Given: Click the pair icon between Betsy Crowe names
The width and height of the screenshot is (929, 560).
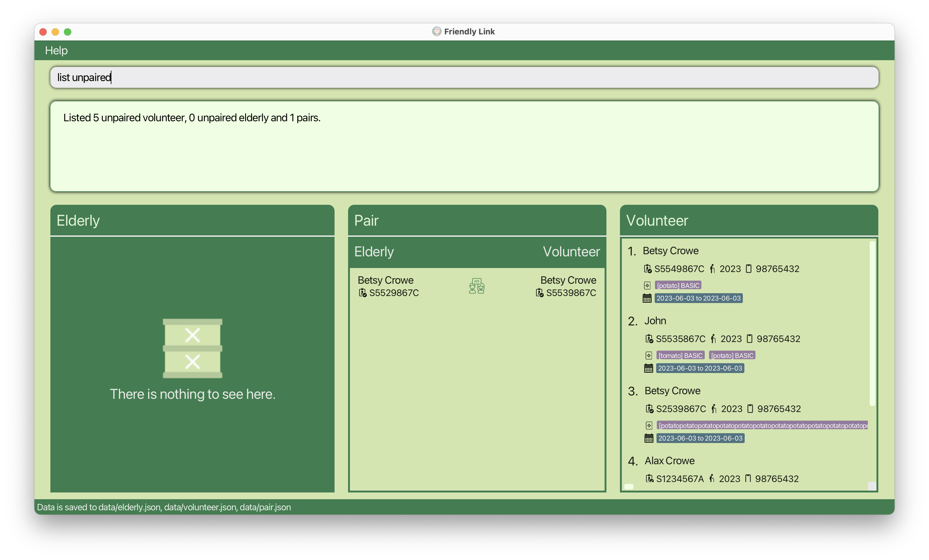Looking at the screenshot, I should tap(476, 286).
